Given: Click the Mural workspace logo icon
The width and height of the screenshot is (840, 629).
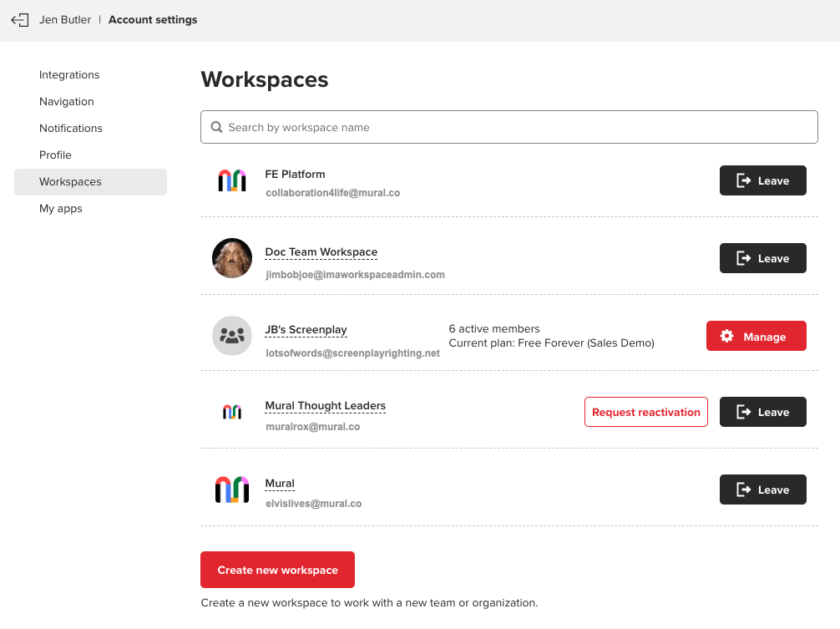Looking at the screenshot, I should click(232, 490).
